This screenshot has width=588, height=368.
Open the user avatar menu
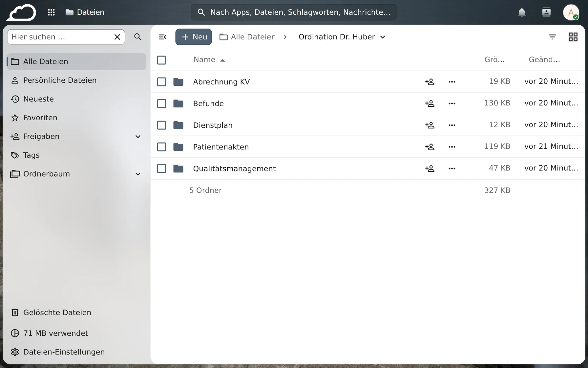pos(571,12)
